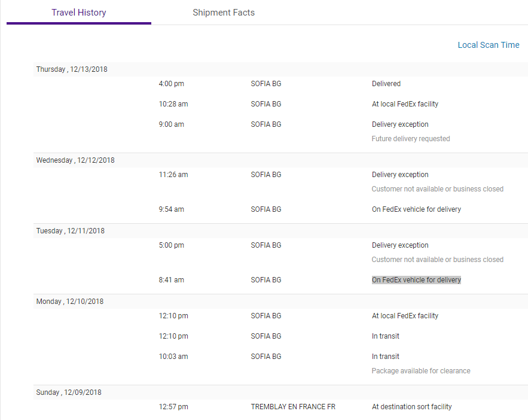Click the Monday, 12/10/2018 date header

click(x=69, y=302)
